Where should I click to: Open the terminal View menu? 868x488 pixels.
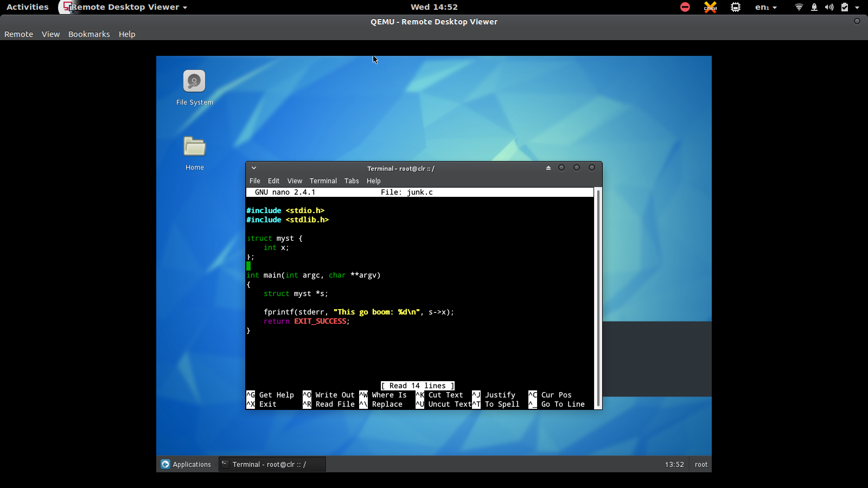point(295,181)
